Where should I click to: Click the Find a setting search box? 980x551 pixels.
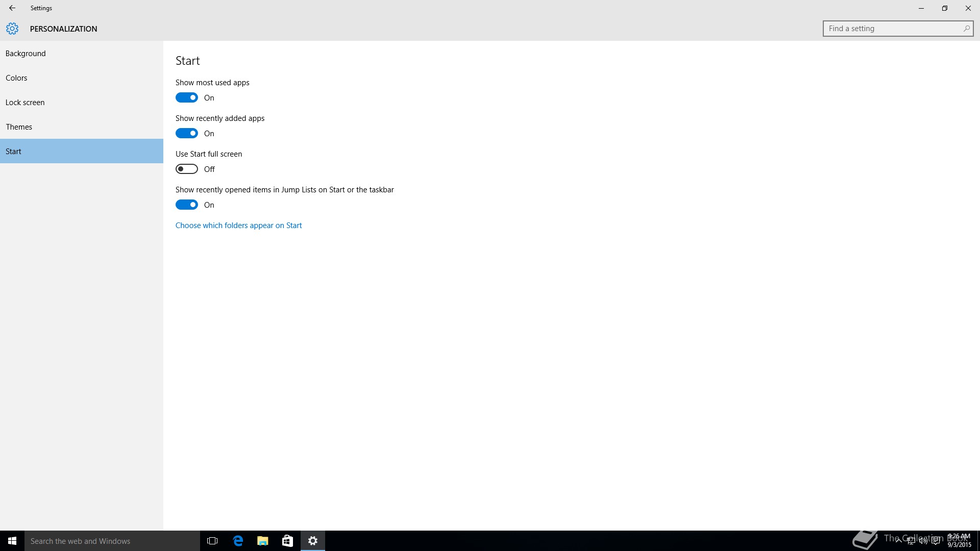(893, 29)
